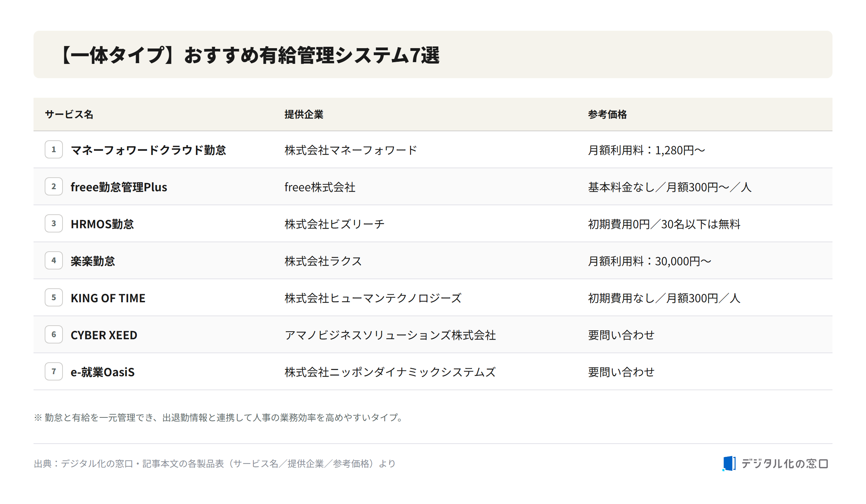This screenshot has height=504, width=866.
Task: Open マネーフォワードクラウド勤怠 service name
Action: (x=148, y=150)
